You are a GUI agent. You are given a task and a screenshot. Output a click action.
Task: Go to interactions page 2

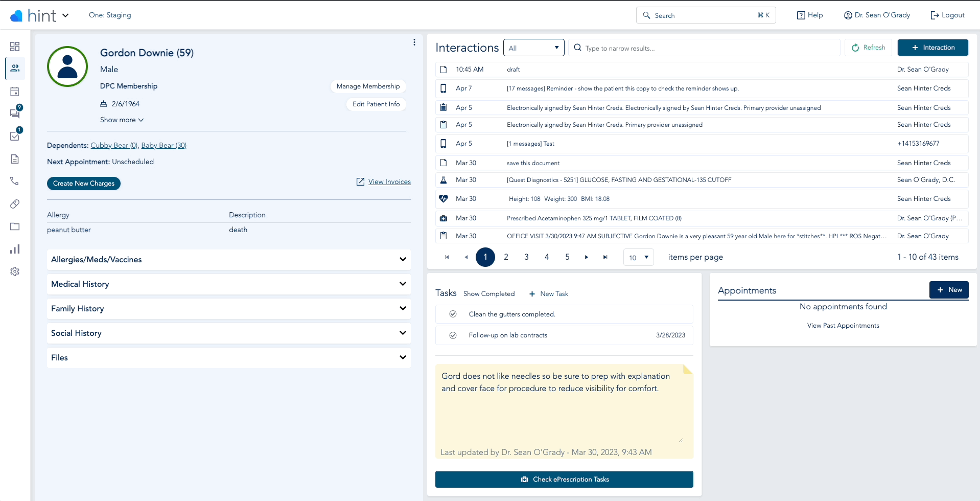[506, 257]
